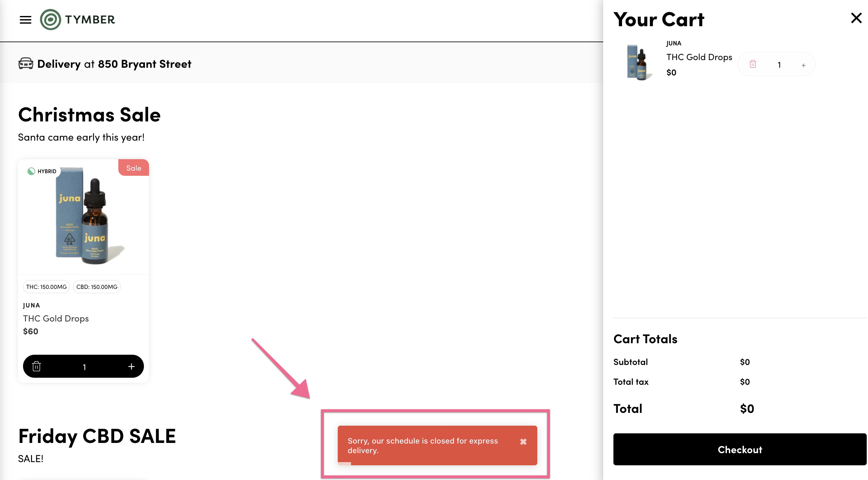This screenshot has width=868, height=480.
Task: Open the Juna product image on the card
Action: pyautogui.click(x=83, y=217)
